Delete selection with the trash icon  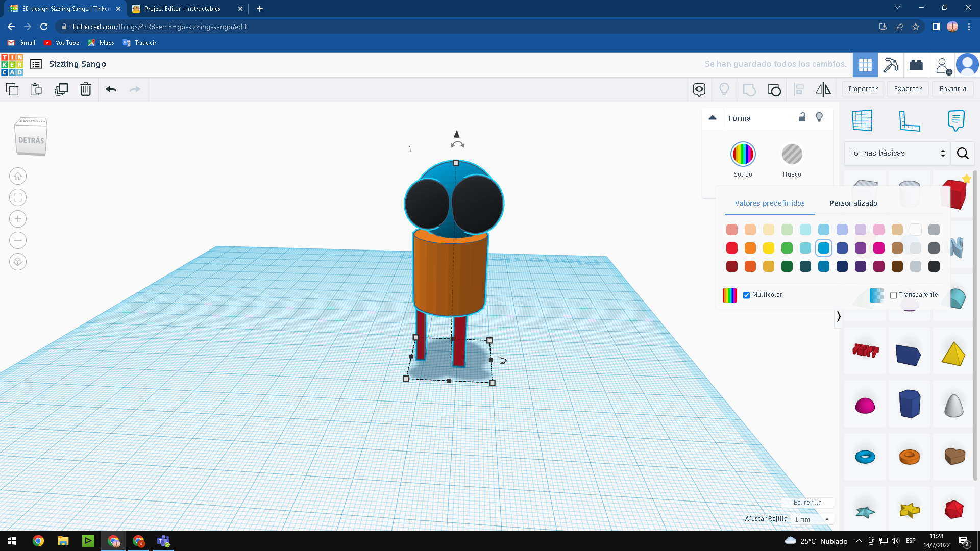click(86, 89)
